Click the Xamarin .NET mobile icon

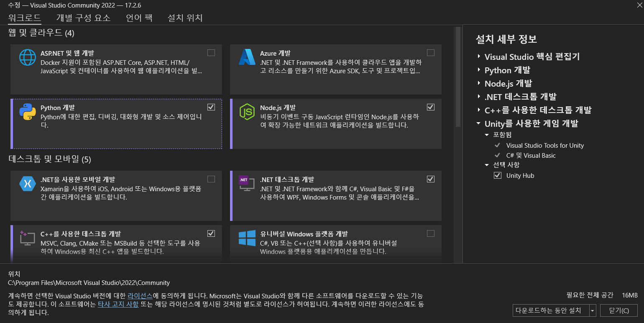pos(28,184)
